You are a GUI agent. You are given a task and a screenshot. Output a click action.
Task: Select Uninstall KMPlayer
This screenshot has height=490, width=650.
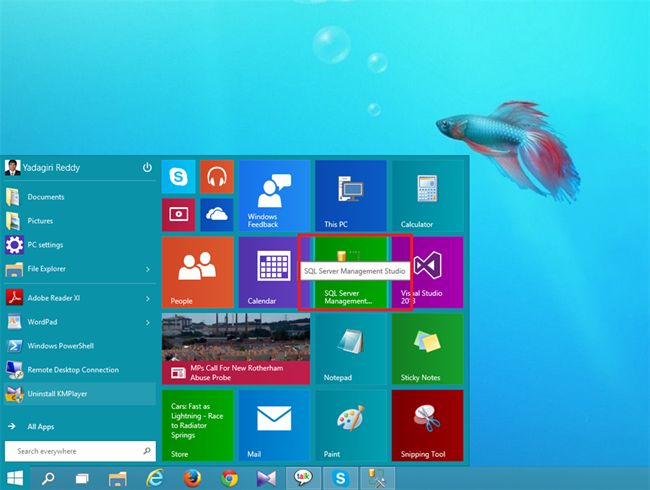80,394
